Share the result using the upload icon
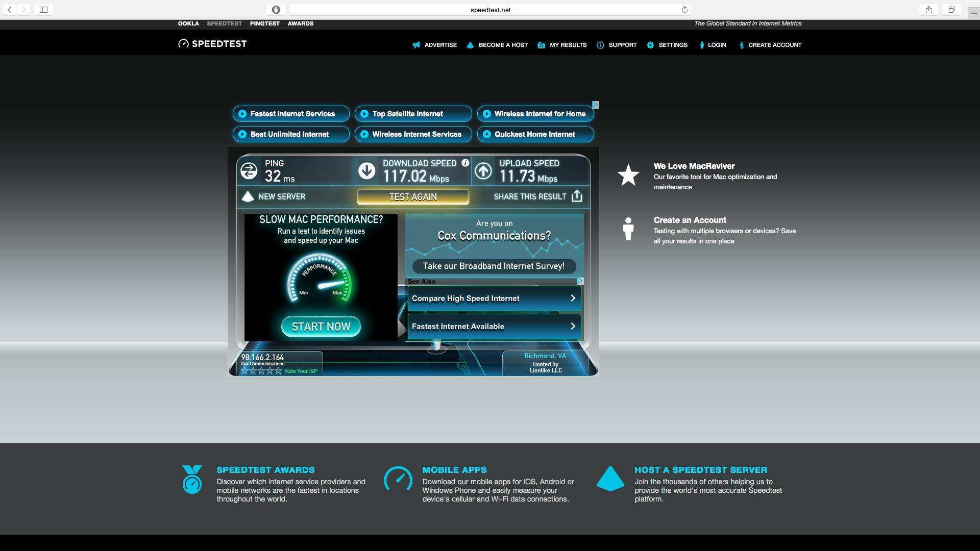The height and width of the screenshot is (551, 980). click(577, 196)
